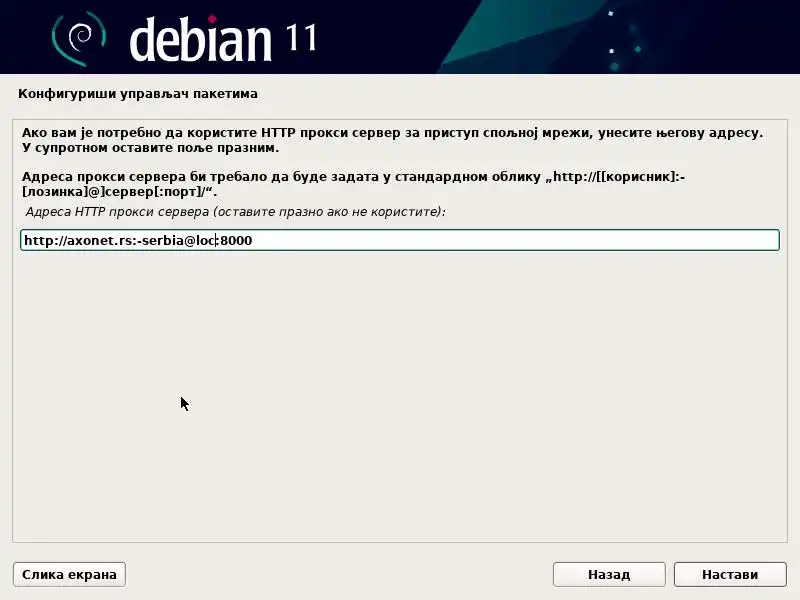Screen dimensions: 800x600
Task: Click the "debian" wordmark in the banner
Action: click(200, 39)
